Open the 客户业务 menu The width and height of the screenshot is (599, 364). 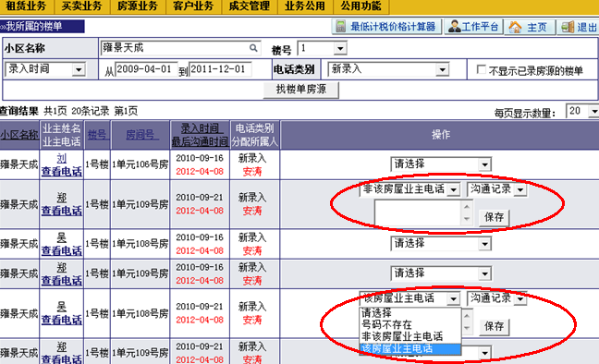[x=194, y=6]
